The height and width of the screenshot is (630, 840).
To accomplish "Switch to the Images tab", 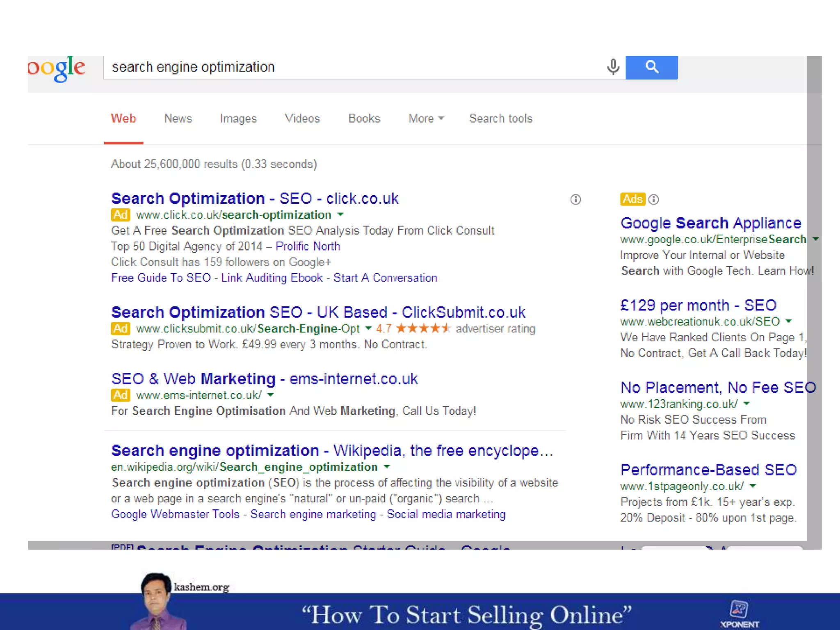I will pos(238,119).
